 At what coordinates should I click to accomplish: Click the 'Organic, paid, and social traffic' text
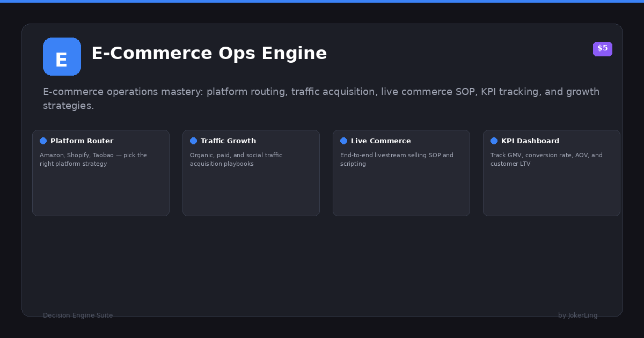point(236,159)
